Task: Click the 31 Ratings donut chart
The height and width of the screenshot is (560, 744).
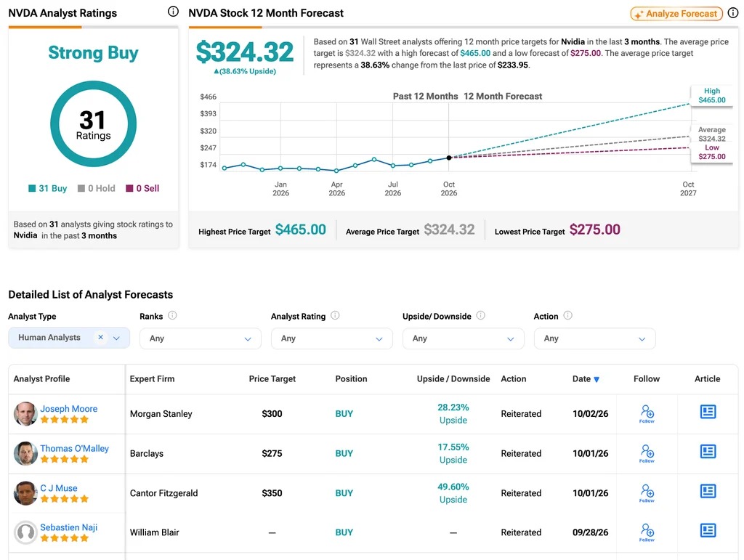Action: point(94,123)
